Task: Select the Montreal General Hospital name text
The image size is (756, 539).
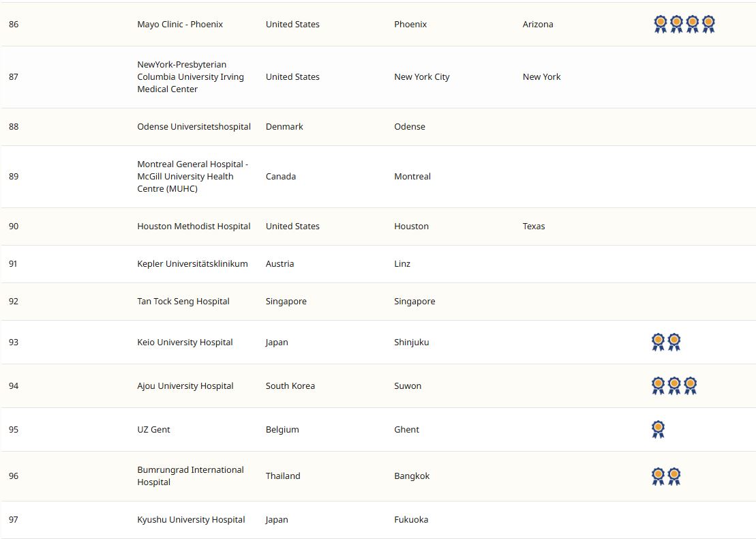Action: (x=192, y=177)
